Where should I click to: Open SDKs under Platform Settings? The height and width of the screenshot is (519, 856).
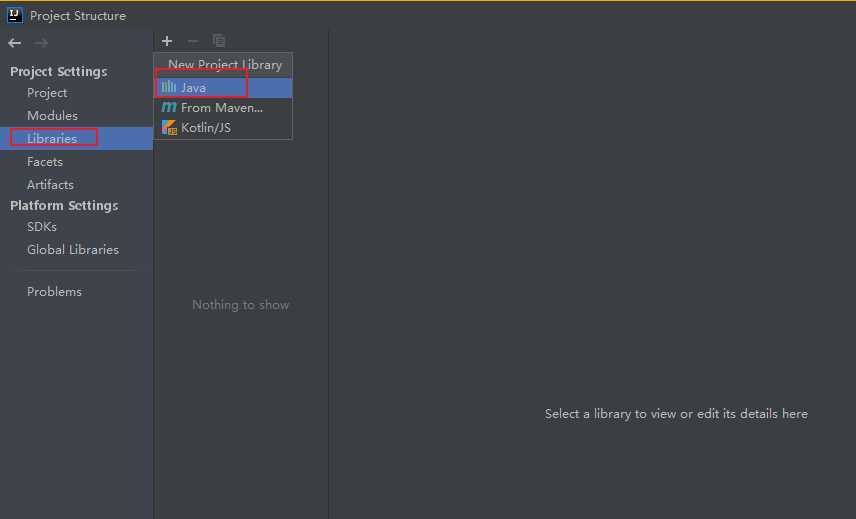[42, 226]
